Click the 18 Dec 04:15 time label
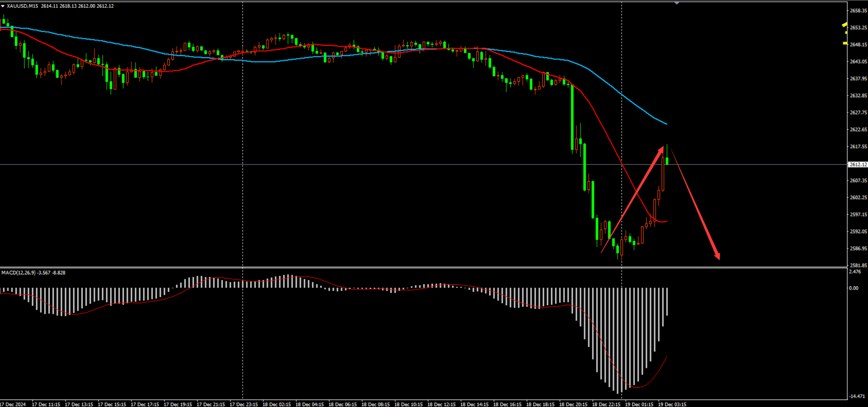 309,405
